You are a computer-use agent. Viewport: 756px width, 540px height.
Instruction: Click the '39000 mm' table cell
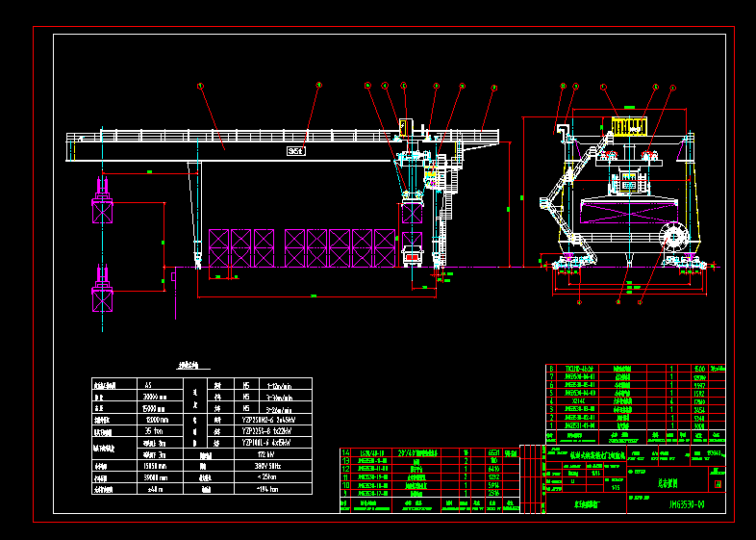(x=160, y=477)
